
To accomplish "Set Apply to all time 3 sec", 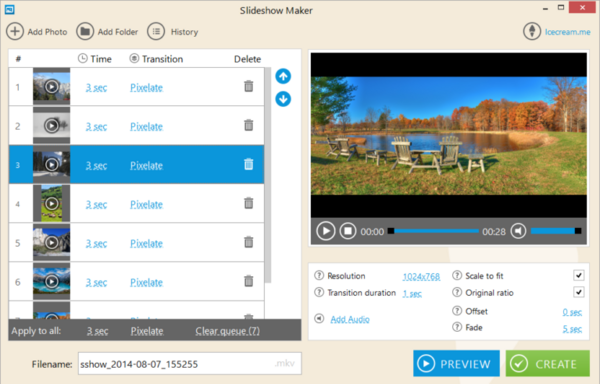I will (97, 331).
